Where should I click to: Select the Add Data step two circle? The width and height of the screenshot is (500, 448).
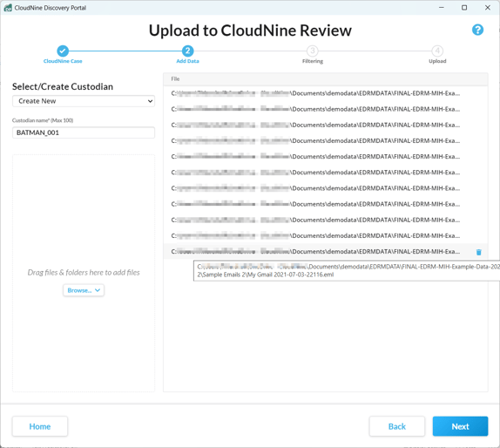pyautogui.click(x=187, y=51)
